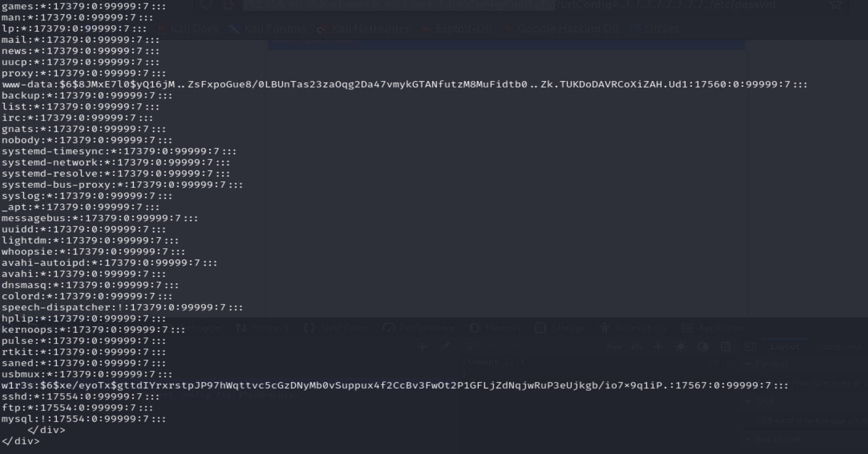Select the Layout sidebar tab
Screen dimensions: 868x454
pos(784,347)
